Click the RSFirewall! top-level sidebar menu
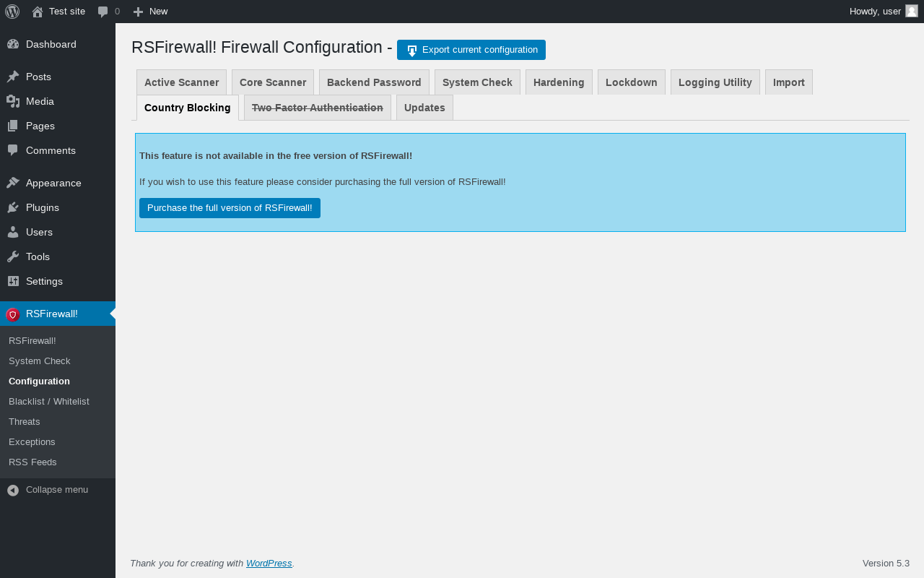This screenshot has width=924, height=578. 58,314
